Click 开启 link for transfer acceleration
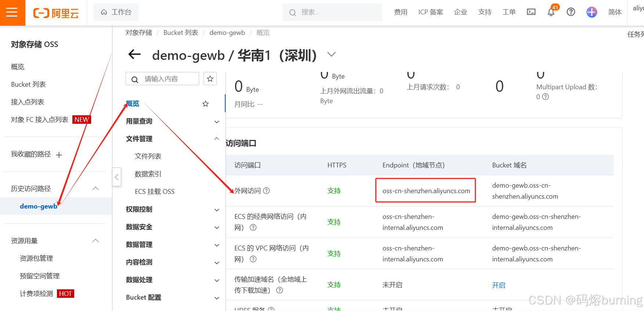Image resolution: width=644 pixels, height=311 pixels. click(x=499, y=285)
